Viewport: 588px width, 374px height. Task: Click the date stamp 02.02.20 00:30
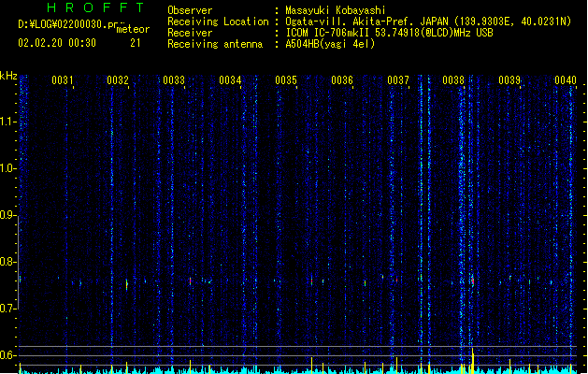(x=57, y=43)
